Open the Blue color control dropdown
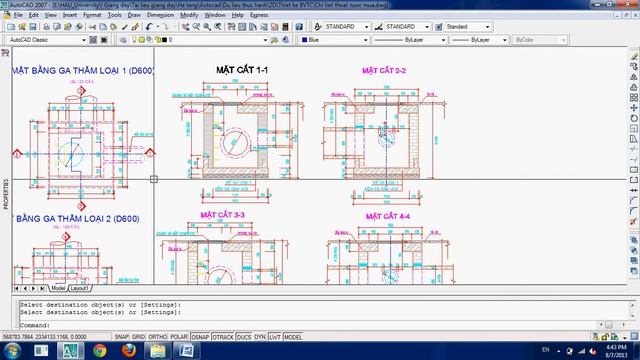This screenshot has width=640, height=360. tap(365, 40)
